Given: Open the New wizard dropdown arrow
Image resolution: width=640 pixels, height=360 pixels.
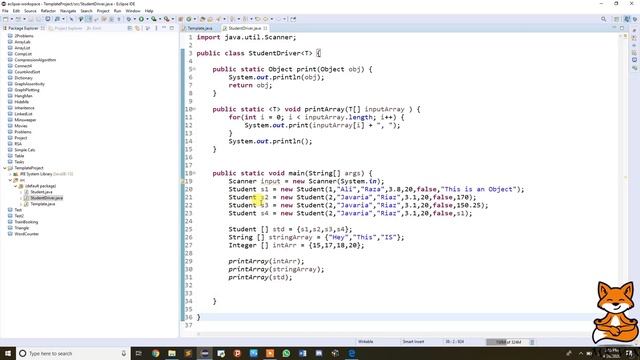Looking at the screenshot, I should [12, 19].
